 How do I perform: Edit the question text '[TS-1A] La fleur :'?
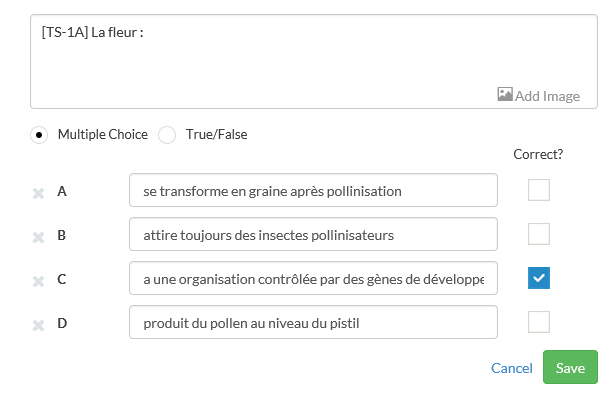[x=314, y=62]
